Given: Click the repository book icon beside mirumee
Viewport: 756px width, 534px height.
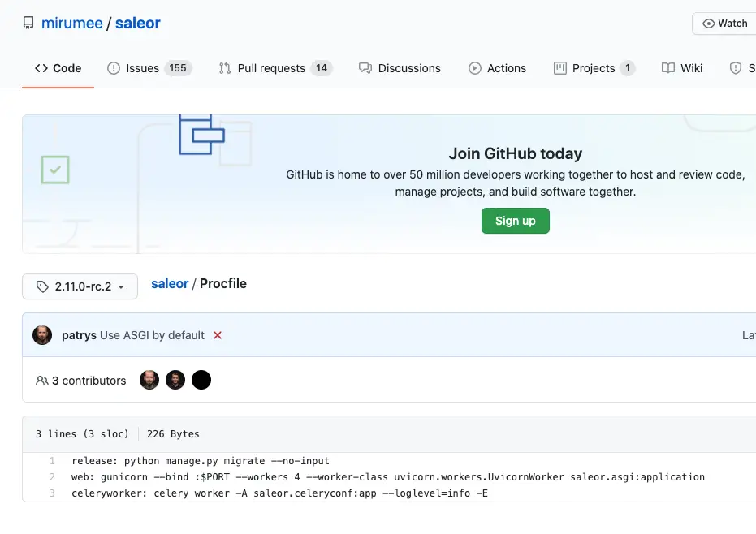Looking at the screenshot, I should (28, 24).
